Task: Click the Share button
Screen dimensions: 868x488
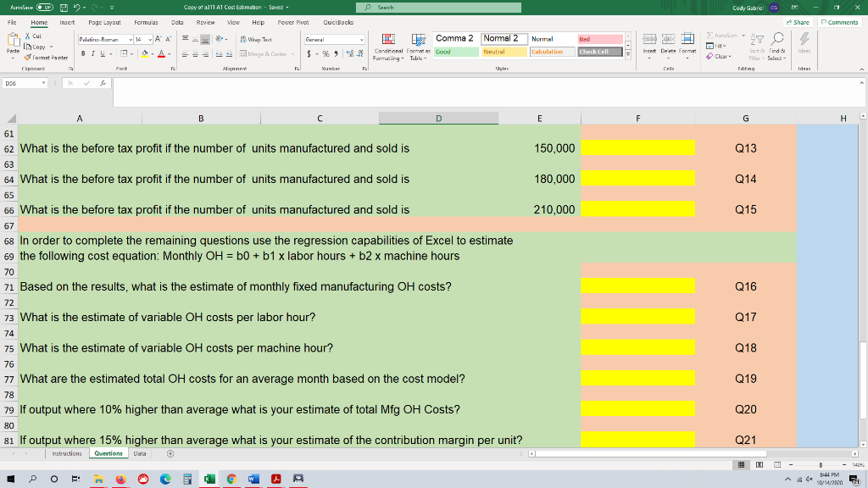Action: (x=798, y=22)
